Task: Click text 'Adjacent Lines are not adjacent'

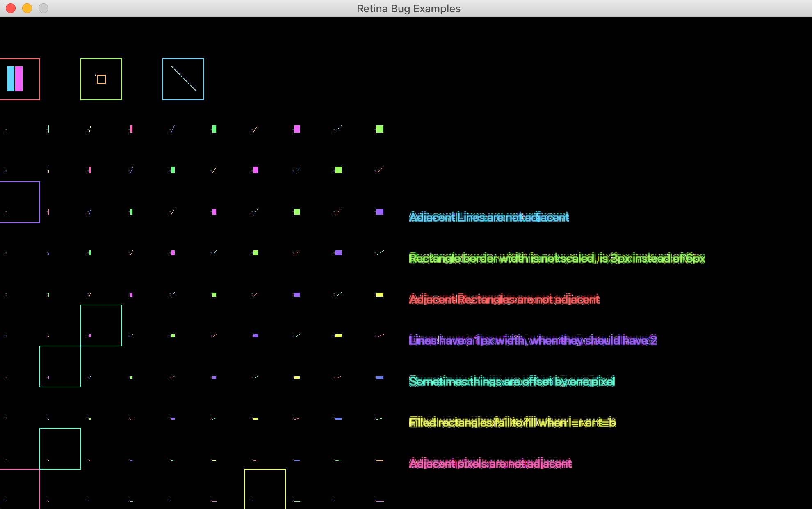Action: coord(489,218)
